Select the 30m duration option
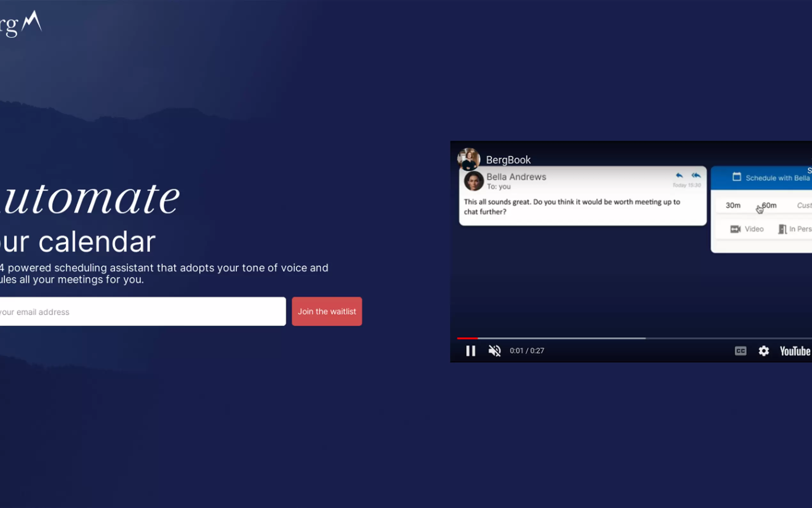 click(x=733, y=205)
